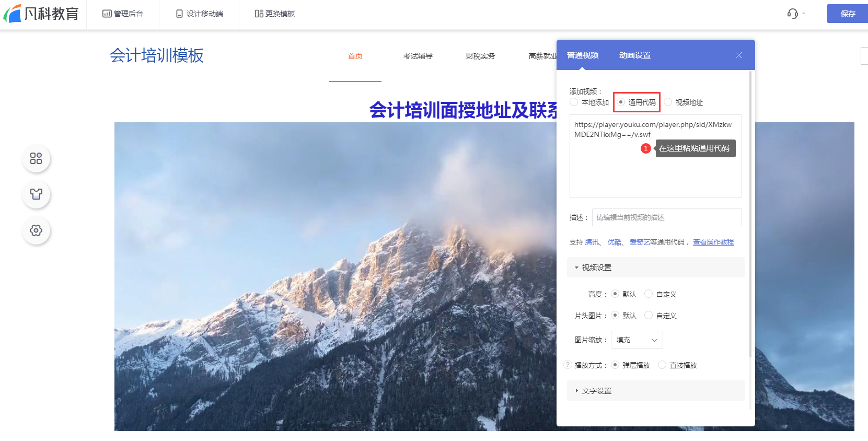Open the 图片缩放 填充 dropdown
Viewport: 868px width, 441px height.
tap(637, 340)
